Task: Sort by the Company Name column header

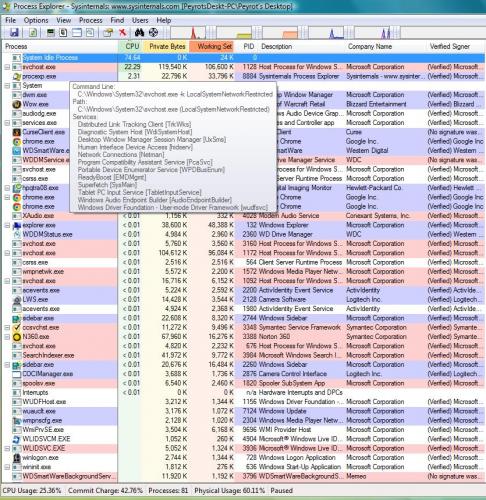Action: [x=385, y=46]
